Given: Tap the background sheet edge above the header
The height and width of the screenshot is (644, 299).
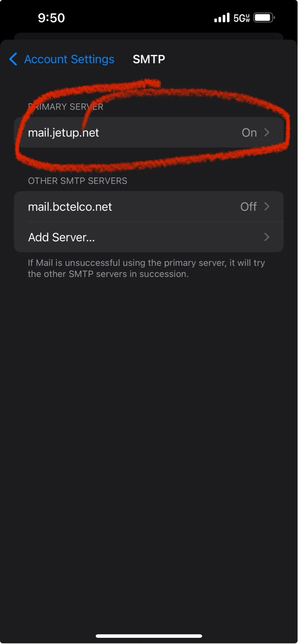Looking at the screenshot, I should [x=149, y=36].
